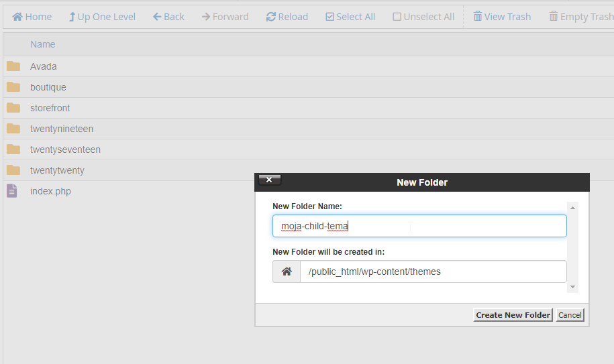Click the twentyseventeen folder name

65,149
